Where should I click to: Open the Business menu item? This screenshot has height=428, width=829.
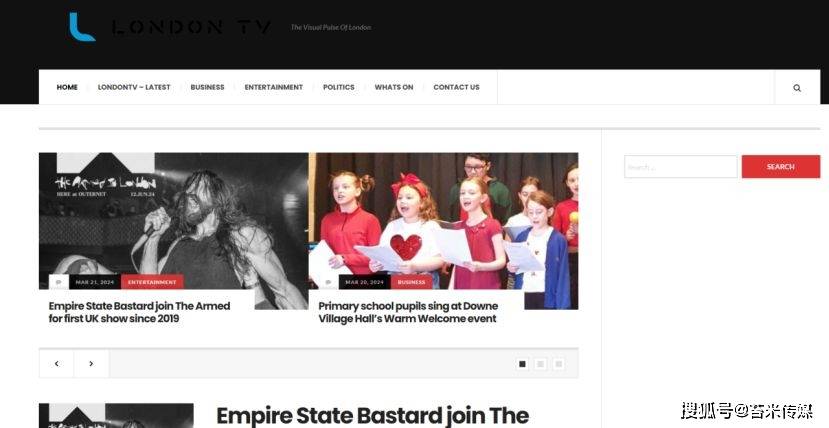[x=207, y=87]
